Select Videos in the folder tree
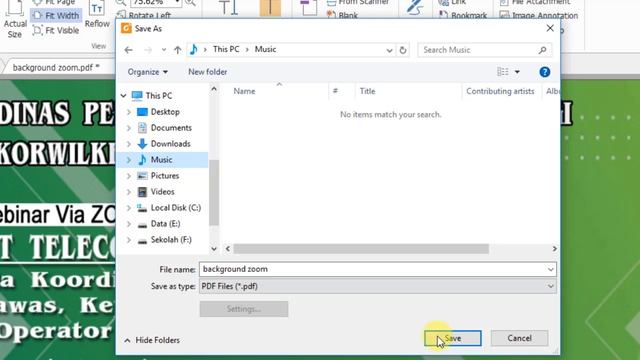 162,191
